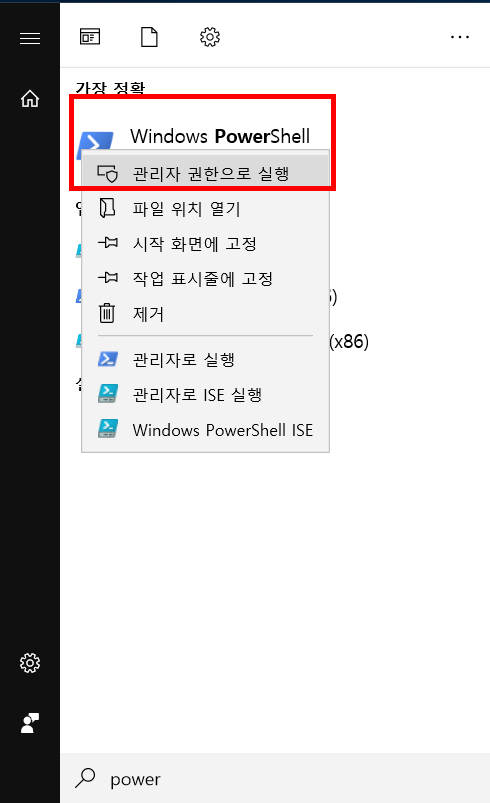Launch 관리자로 ISE 실행 entry
Screen dimensions: 490x803
[205, 394]
